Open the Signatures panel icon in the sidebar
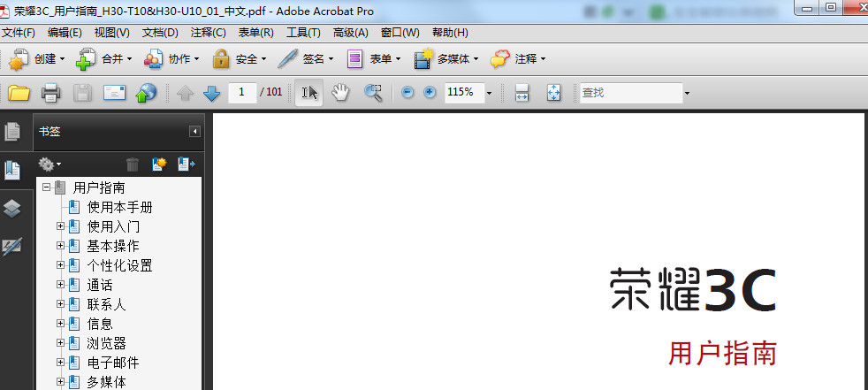 click(x=12, y=247)
